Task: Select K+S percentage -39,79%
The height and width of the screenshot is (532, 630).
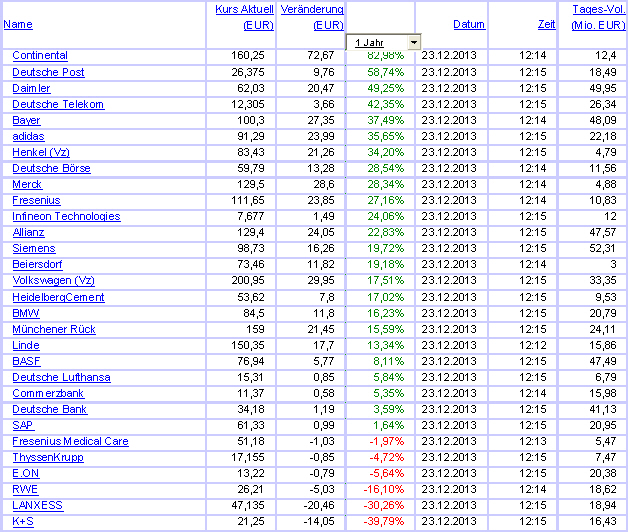Action: point(383,522)
